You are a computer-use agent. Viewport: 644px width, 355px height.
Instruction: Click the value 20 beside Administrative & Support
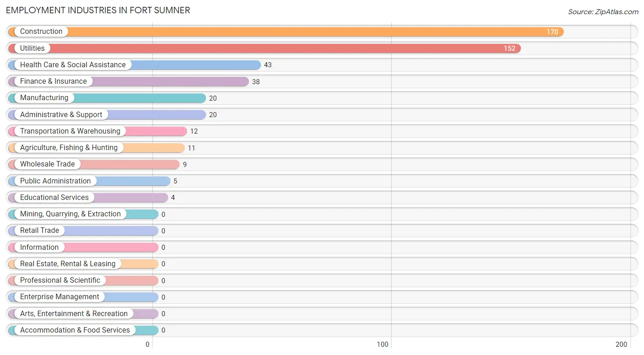click(x=213, y=115)
